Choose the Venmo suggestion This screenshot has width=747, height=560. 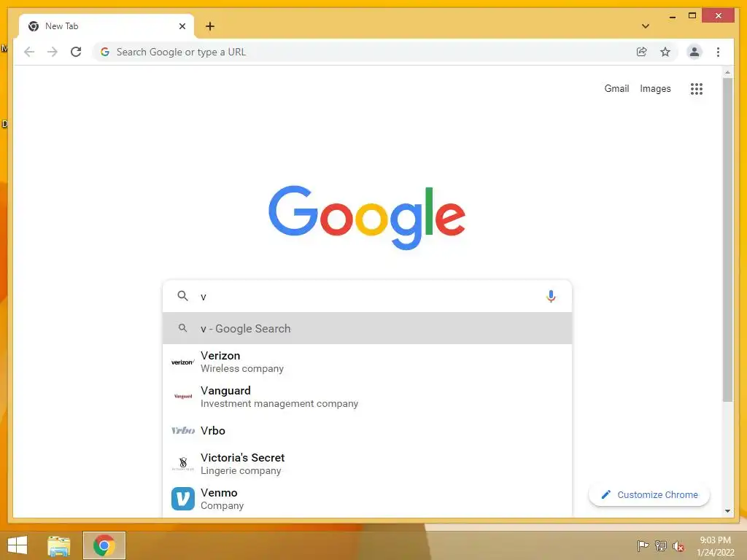[368, 499]
